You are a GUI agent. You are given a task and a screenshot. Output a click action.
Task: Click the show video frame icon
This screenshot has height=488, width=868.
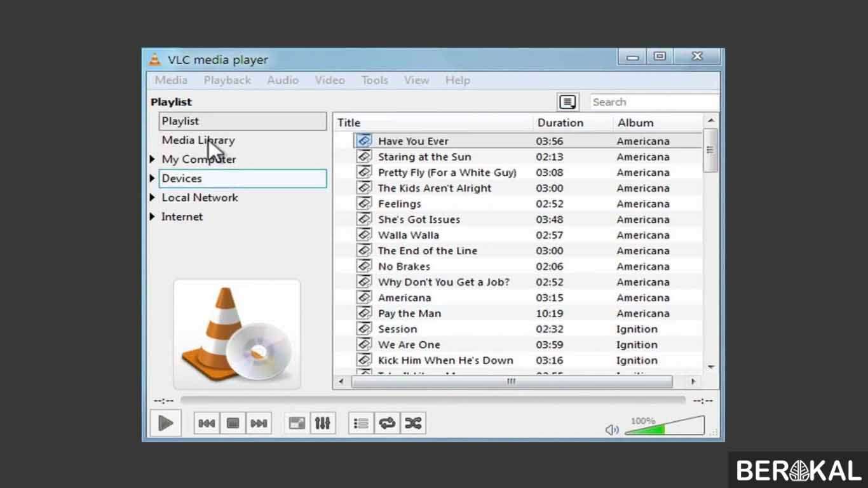(296, 423)
